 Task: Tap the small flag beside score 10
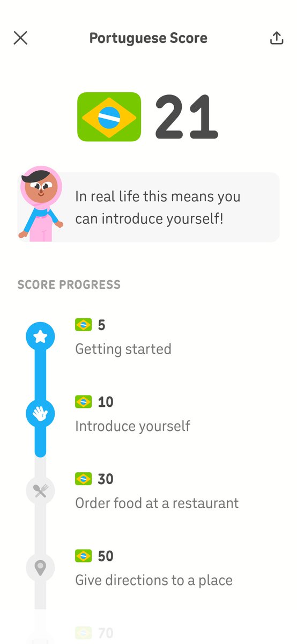coord(84,401)
